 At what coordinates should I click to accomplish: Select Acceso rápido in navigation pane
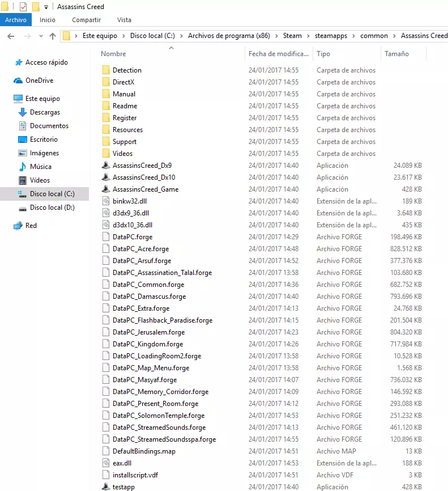click(46, 62)
